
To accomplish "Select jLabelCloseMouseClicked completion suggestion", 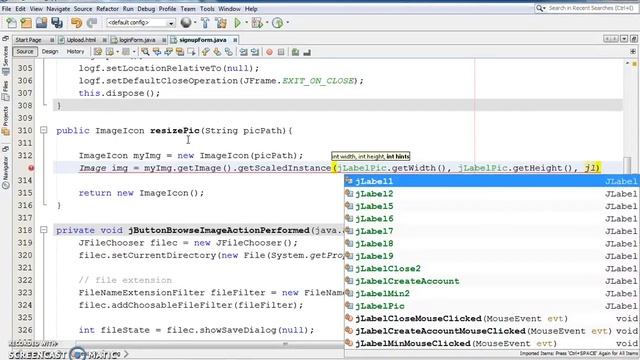I will pos(492,318).
